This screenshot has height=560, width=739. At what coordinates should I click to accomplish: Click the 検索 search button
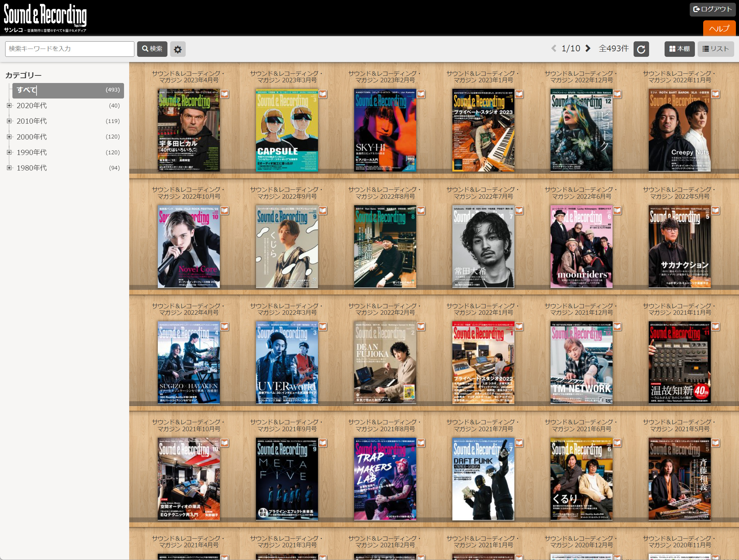coord(152,49)
